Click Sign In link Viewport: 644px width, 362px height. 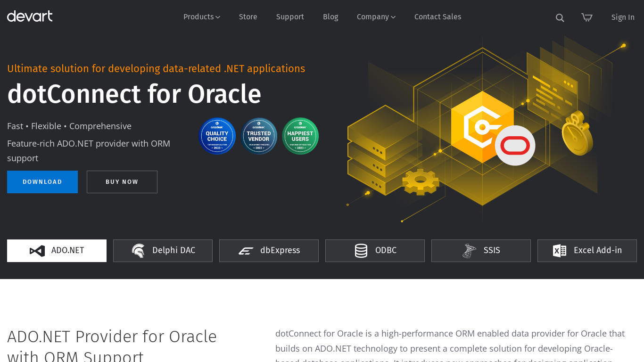pos(623,17)
